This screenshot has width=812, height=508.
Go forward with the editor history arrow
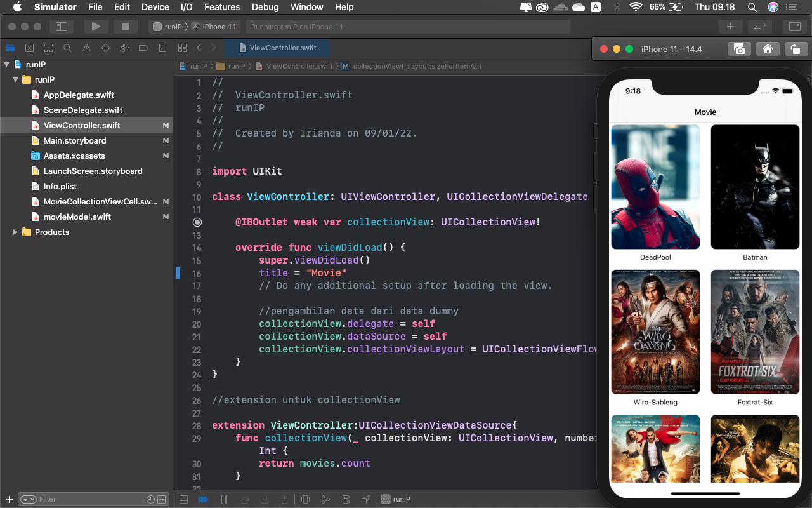[x=213, y=48]
